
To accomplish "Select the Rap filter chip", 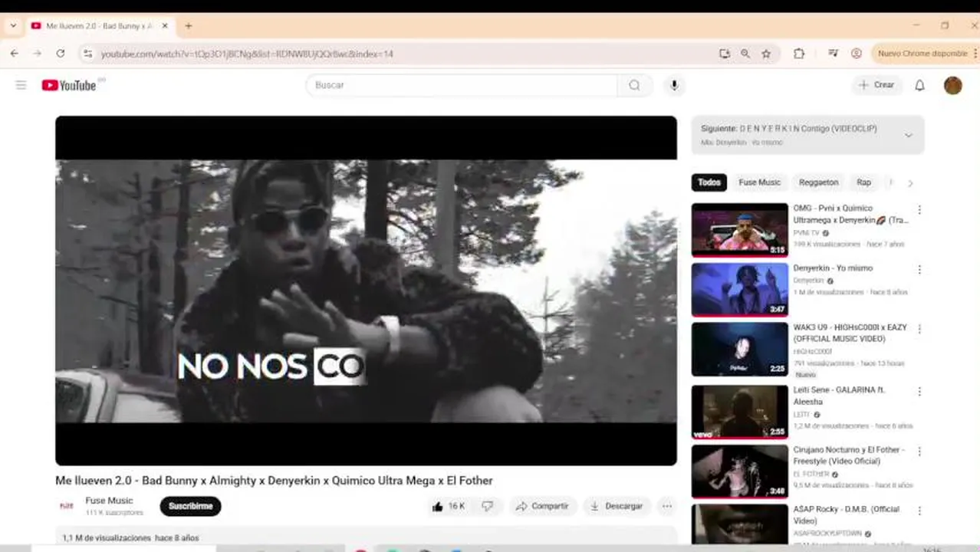I will click(x=863, y=182).
